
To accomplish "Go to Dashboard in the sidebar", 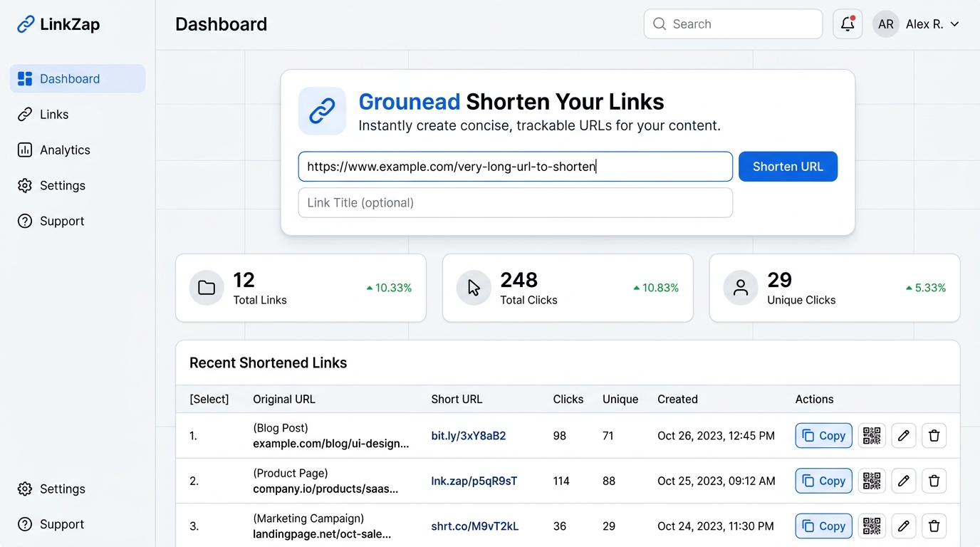I will click(78, 79).
